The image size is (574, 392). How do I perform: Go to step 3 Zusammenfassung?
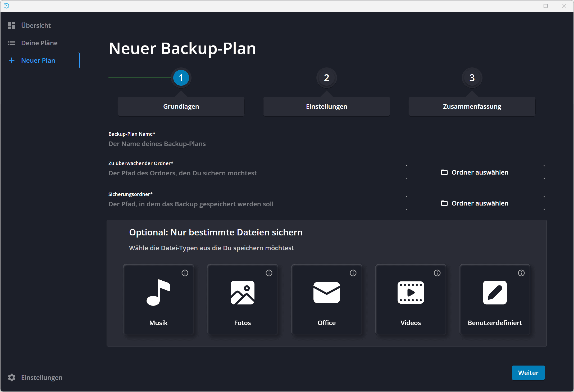tap(472, 78)
